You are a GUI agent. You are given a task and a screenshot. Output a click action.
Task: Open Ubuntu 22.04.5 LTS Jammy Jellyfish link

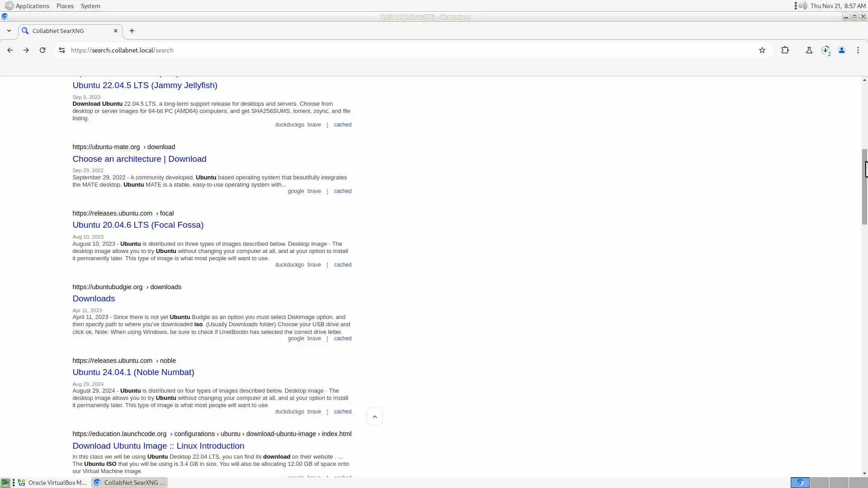tap(145, 85)
